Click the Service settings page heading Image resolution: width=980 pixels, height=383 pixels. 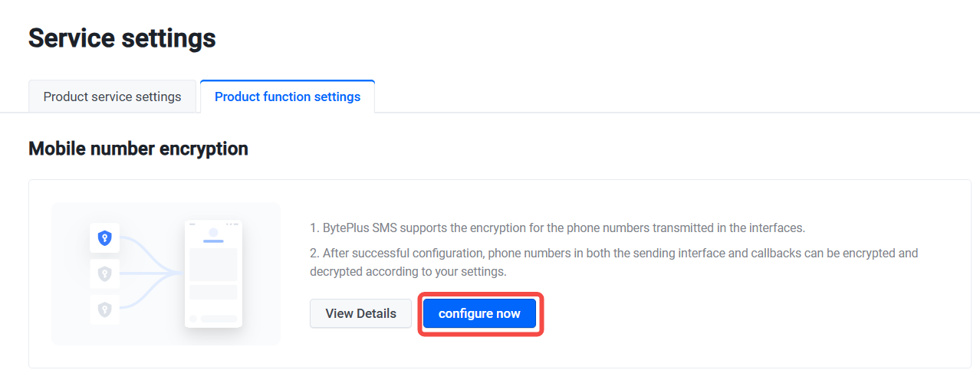point(122,38)
